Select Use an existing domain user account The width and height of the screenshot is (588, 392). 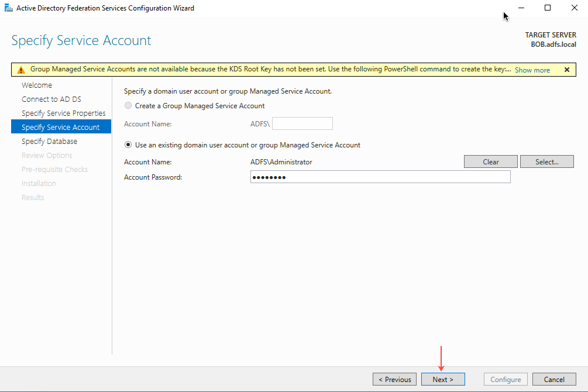click(128, 145)
